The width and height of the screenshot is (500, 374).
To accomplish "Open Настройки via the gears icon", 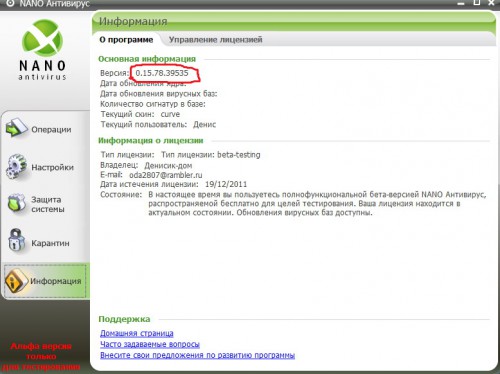I will tap(16, 166).
